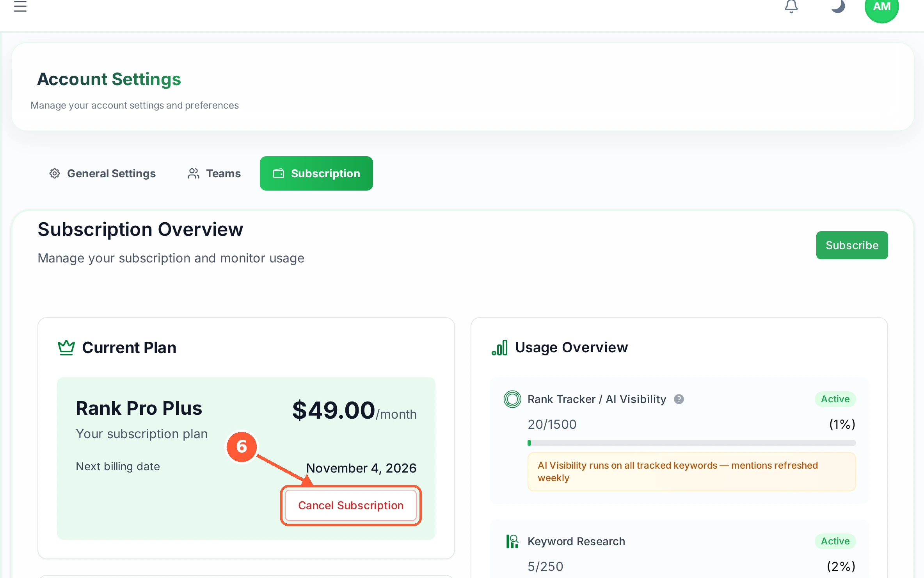Click the 20/1500 usage count

552,424
